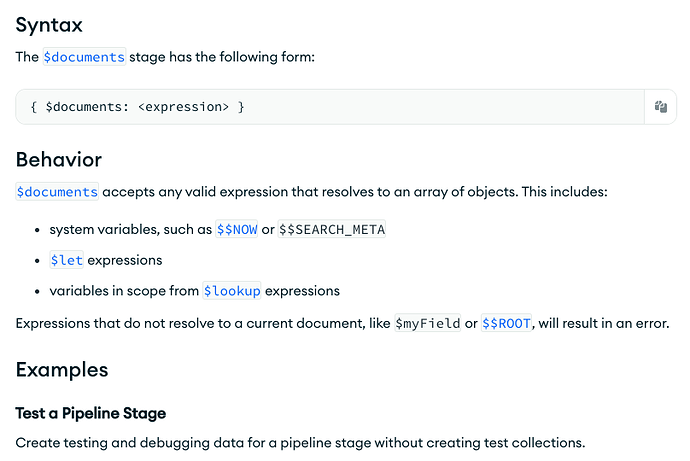Open the $$NOW system variable link
Image resolution: width=690 pixels, height=461 pixels.
pyautogui.click(x=236, y=229)
